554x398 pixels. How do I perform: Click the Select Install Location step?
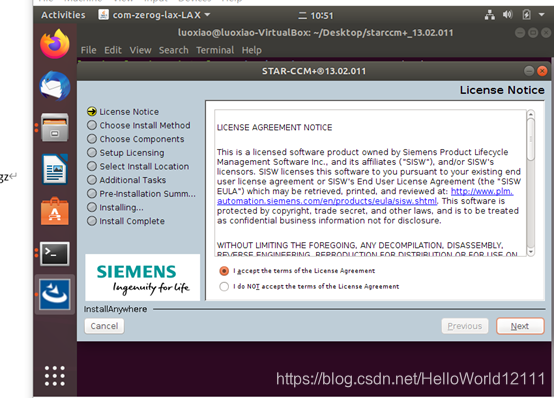pyautogui.click(x=138, y=166)
